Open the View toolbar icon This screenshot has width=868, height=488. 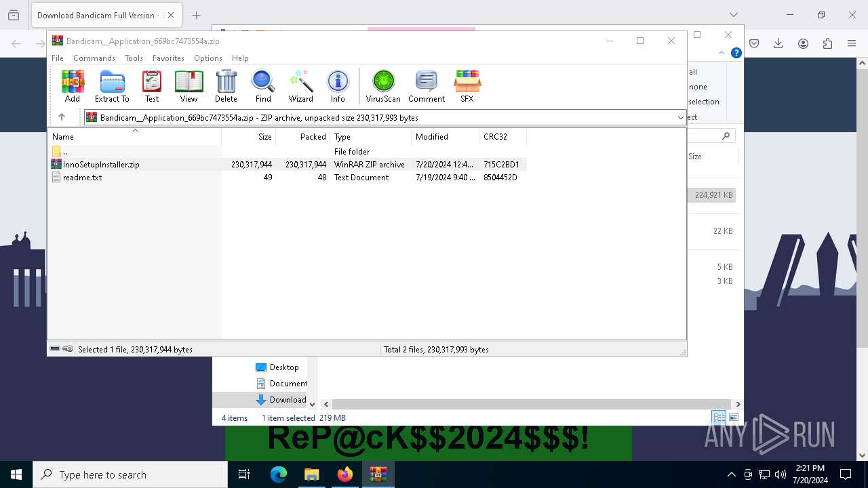[189, 86]
